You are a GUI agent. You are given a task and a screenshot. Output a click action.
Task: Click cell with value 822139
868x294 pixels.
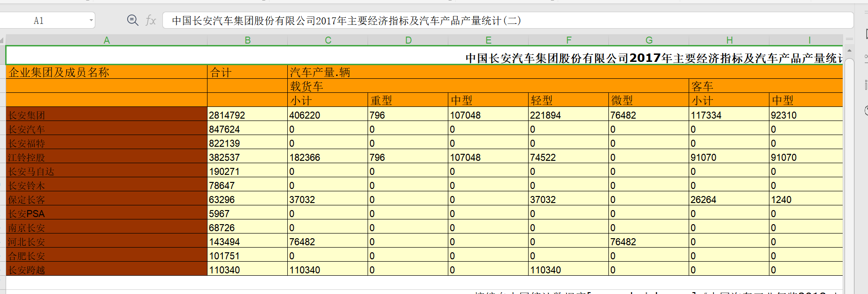[x=247, y=143]
